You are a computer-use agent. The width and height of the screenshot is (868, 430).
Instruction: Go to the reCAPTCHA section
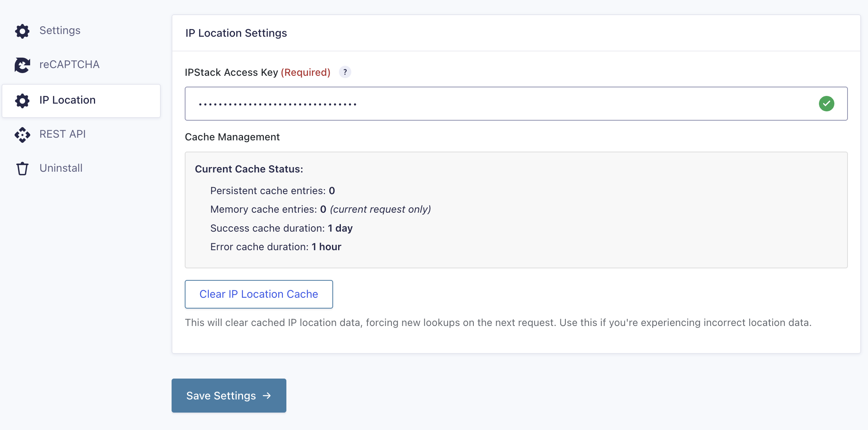pyautogui.click(x=70, y=65)
